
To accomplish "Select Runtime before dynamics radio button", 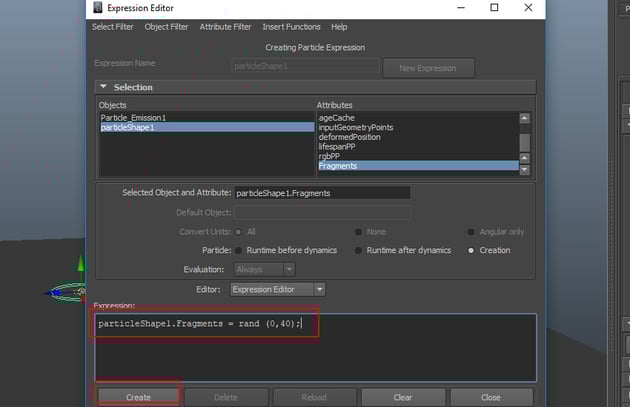I will pyautogui.click(x=239, y=250).
